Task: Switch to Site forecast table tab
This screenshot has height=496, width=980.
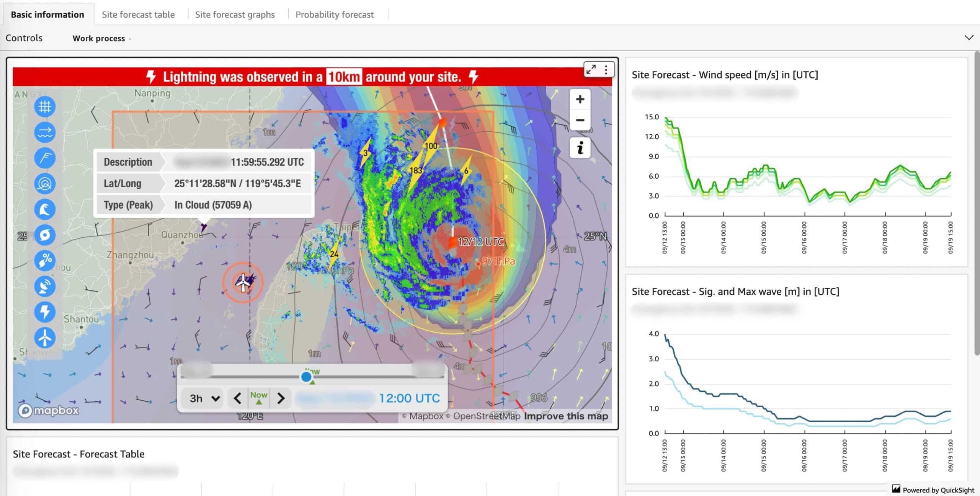Action: (138, 15)
